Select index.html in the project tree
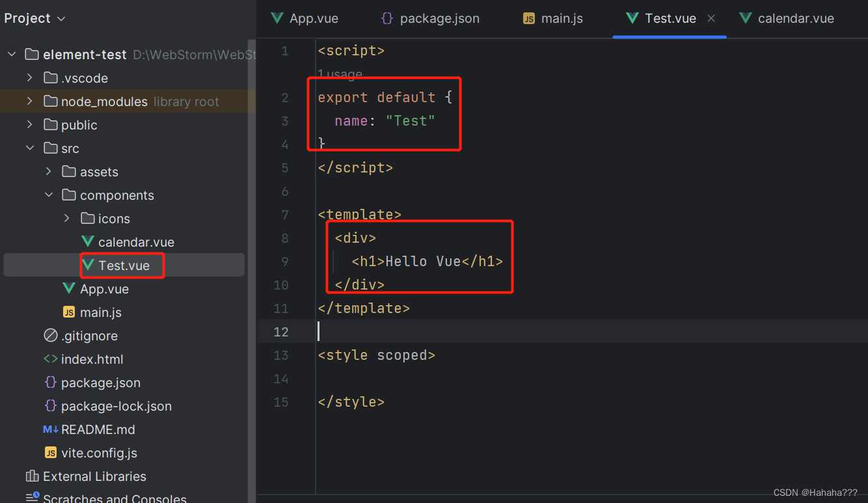The image size is (868, 503). [x=92, y=359]
